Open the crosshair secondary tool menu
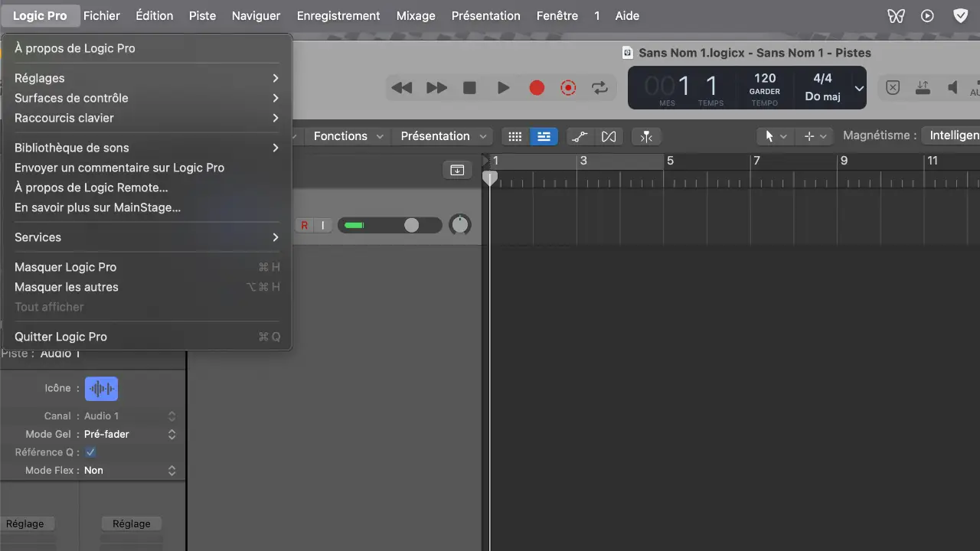 (815, 136)
